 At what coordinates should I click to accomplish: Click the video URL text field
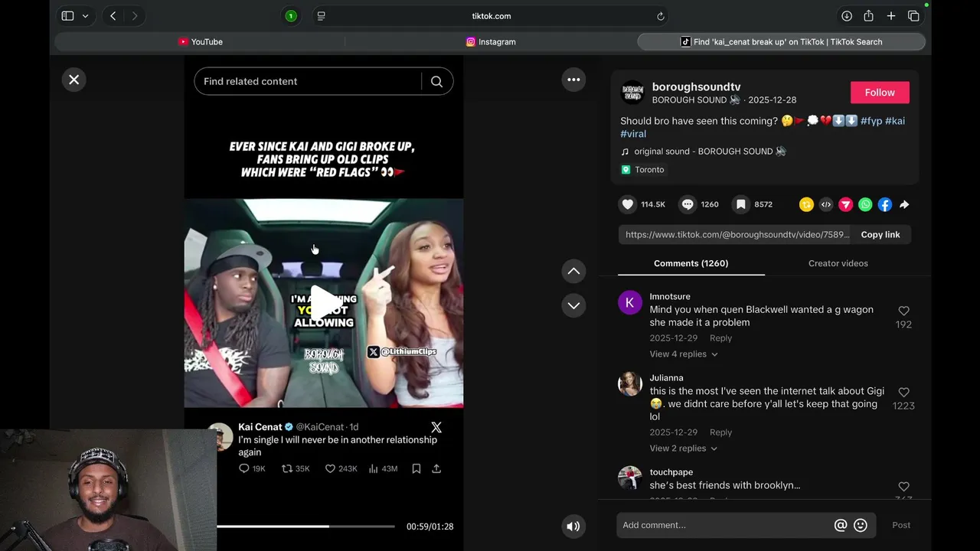(x=737, y=234)
